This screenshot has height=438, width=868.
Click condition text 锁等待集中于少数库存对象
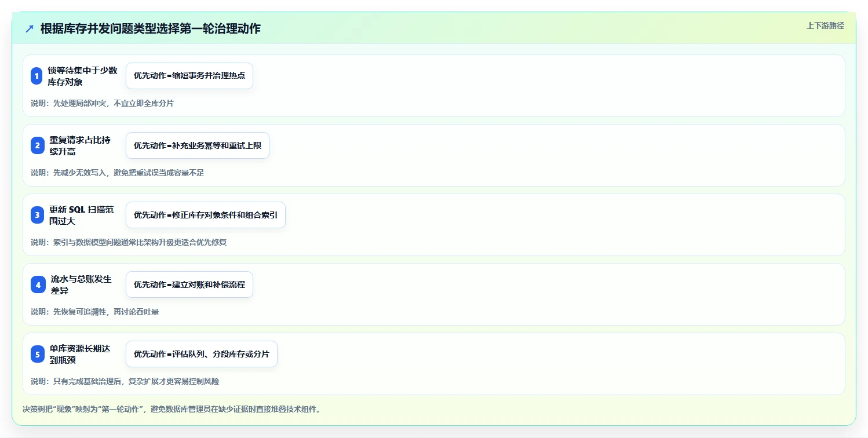[x=83, y=76]
